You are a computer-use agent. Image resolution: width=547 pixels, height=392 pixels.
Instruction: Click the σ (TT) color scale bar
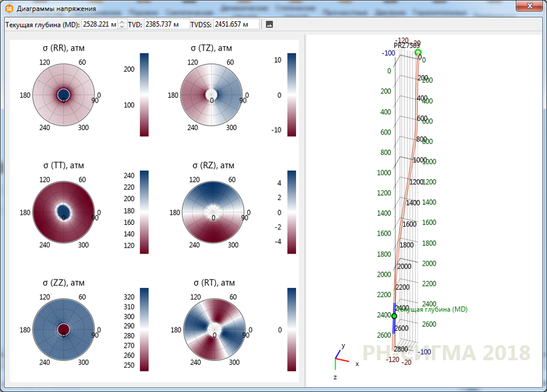(x=144, y=211)
